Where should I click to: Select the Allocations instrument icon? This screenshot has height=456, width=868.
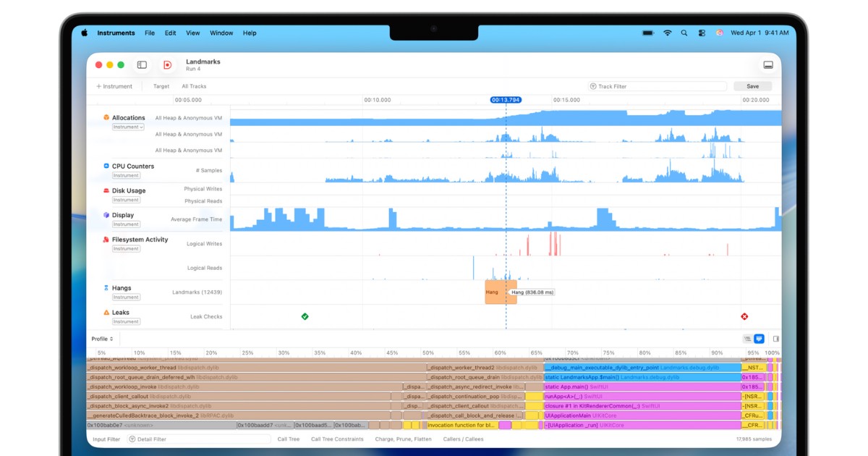pos(106,117)
